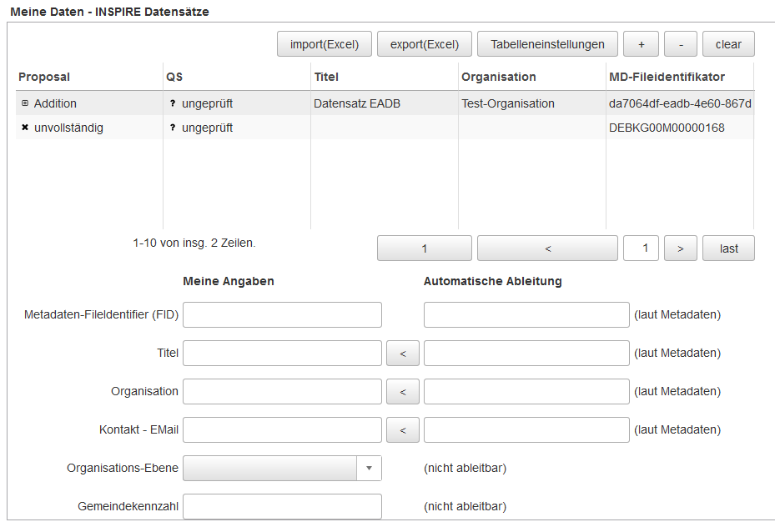Open Tabelleneinstellungen table settings
The width and height of the screenshot is (775, 532).
tap(547, 44)
